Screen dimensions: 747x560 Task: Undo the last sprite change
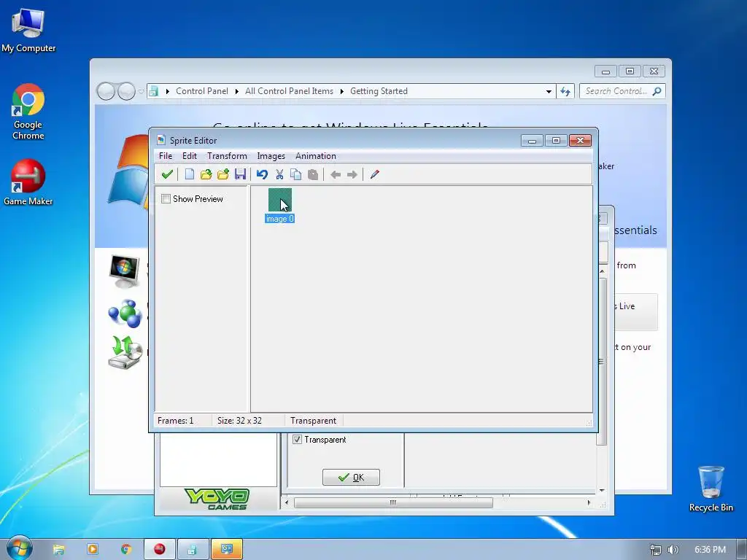[x=262, y=174]
